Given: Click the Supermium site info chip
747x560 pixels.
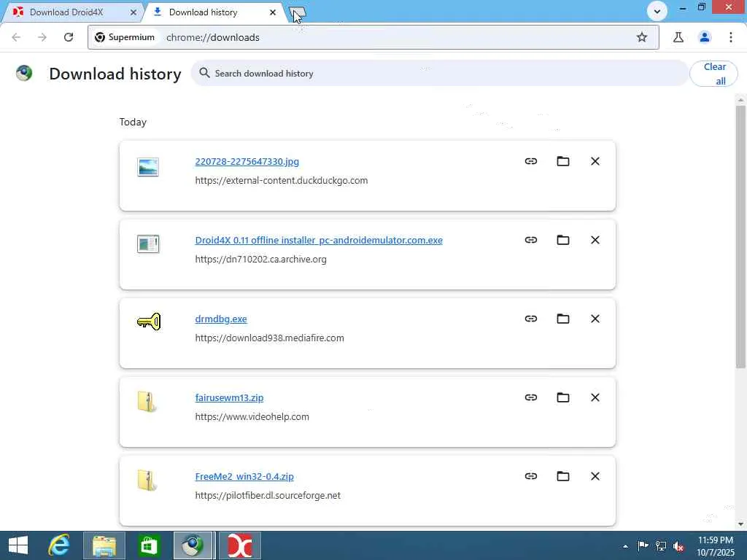Looking at the screenshot, I should (x=125, y=37).
